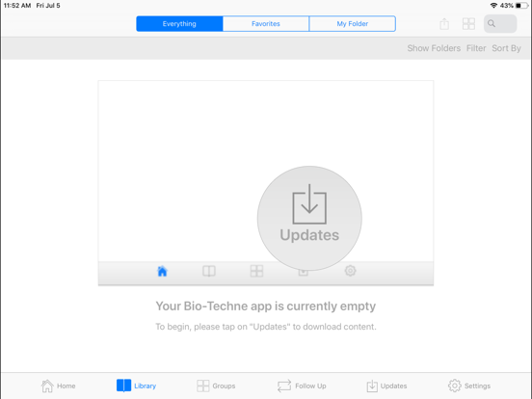Click Show Folders

(434, 48)
